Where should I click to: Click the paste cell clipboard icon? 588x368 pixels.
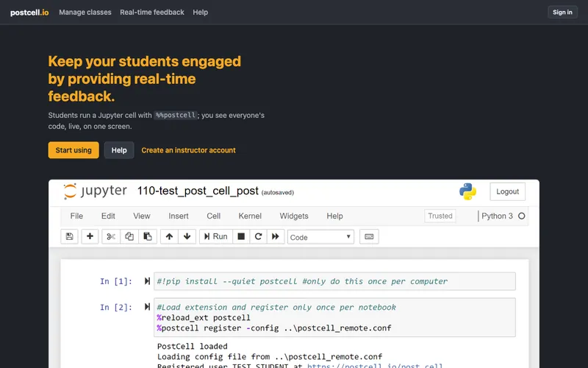148,236
